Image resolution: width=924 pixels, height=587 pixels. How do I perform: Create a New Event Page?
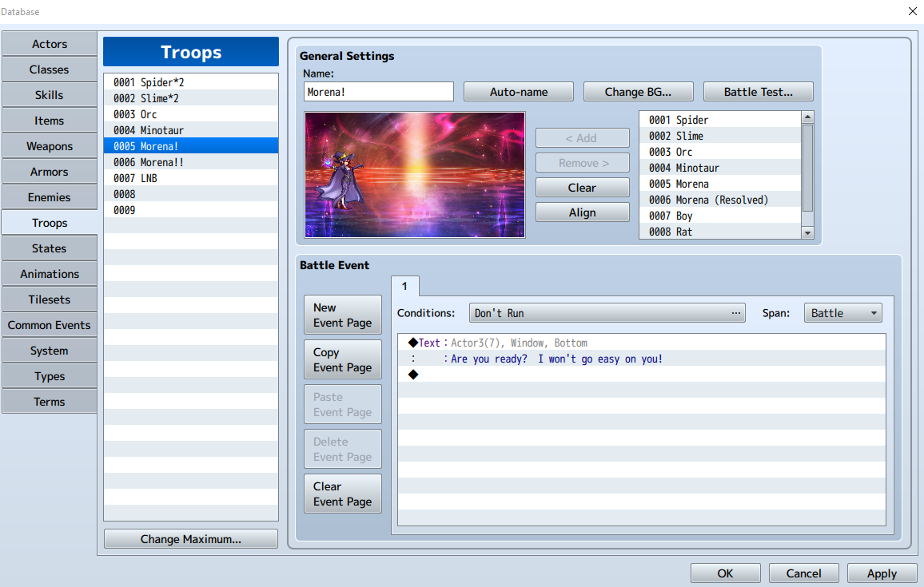pos(342,314)
